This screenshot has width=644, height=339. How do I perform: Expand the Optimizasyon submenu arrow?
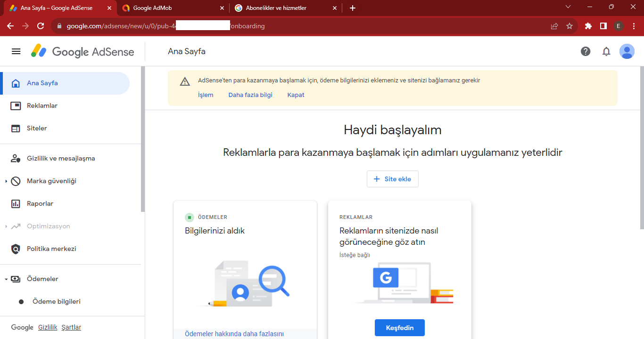tap(6, 226)
